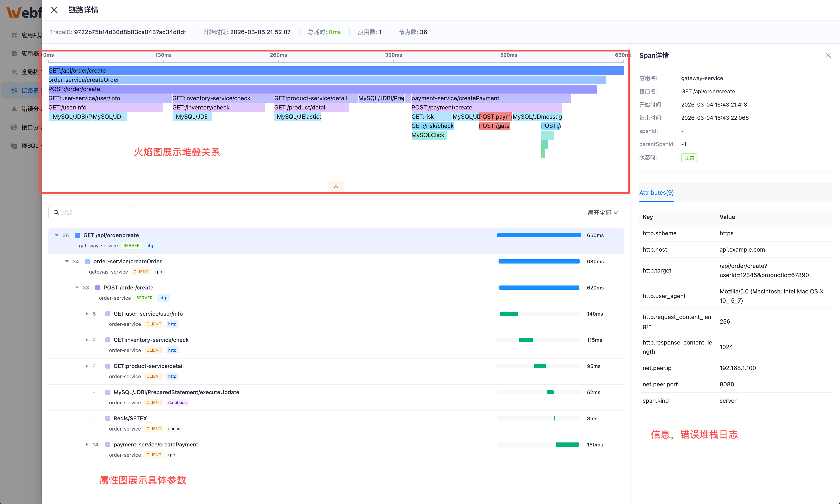
Task: Click the 应用列表 sidebar icon
Action: [14, 35]
